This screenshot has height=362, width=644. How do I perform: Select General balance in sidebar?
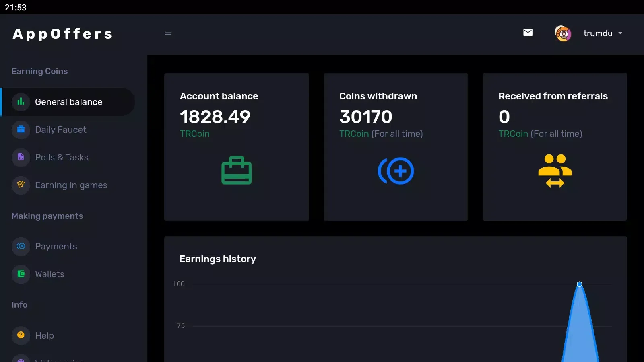[x=68, y=102]
